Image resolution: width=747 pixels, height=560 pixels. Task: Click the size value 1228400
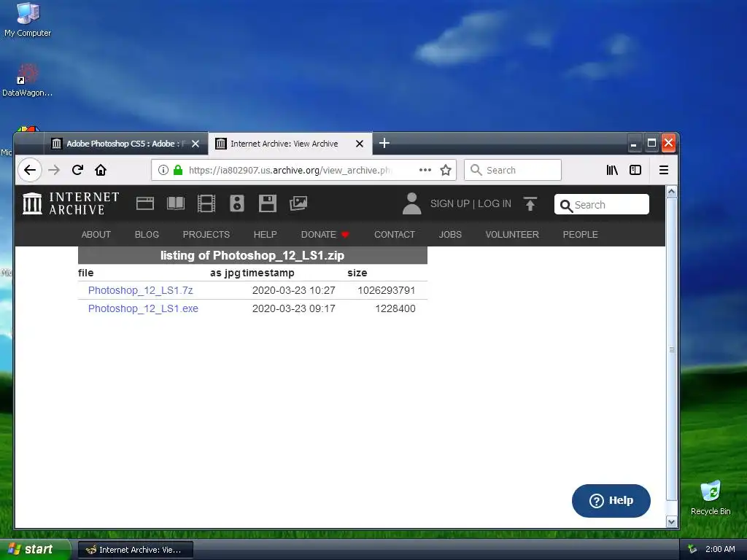[x=395, y=308]
